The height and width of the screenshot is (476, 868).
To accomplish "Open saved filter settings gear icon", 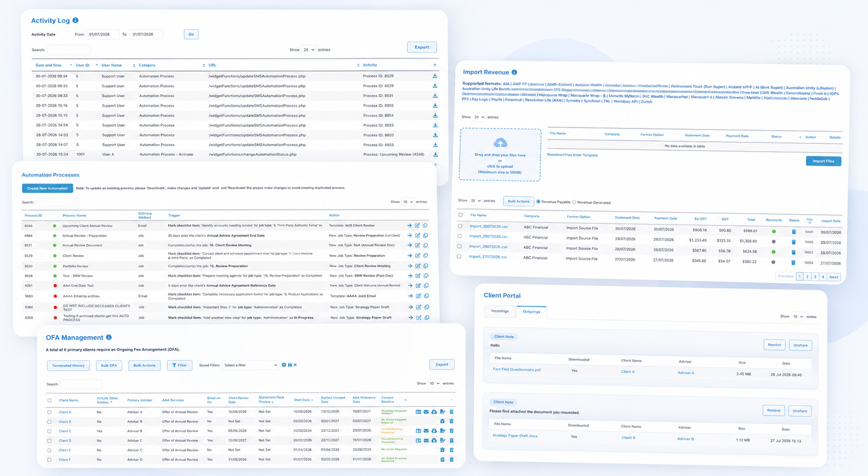I will (284, 365).
